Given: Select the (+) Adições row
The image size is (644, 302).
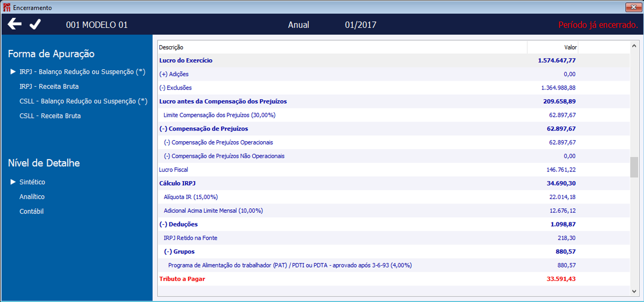Looking at the screenshot, I should click(x=393, y=74).
